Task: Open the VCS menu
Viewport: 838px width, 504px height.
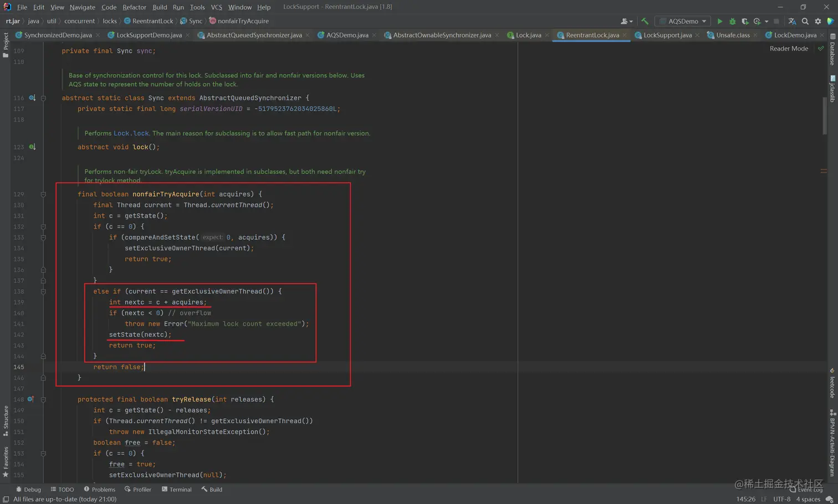Action: [216, 7]
